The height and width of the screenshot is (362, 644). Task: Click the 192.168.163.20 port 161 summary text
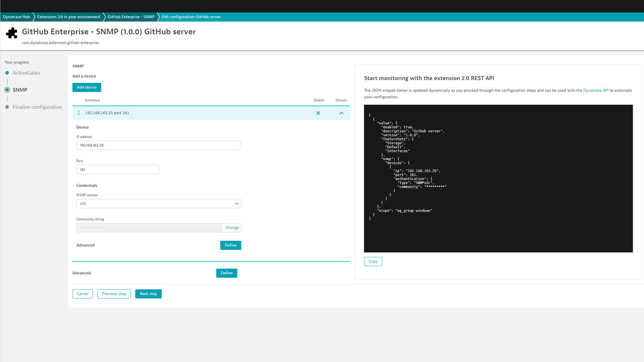[107, 113]
